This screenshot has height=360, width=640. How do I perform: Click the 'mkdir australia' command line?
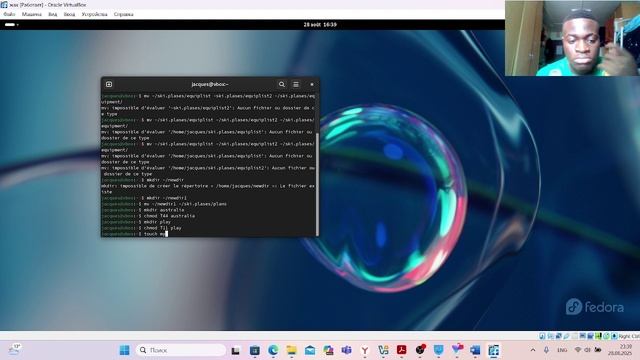click(143, 210)
